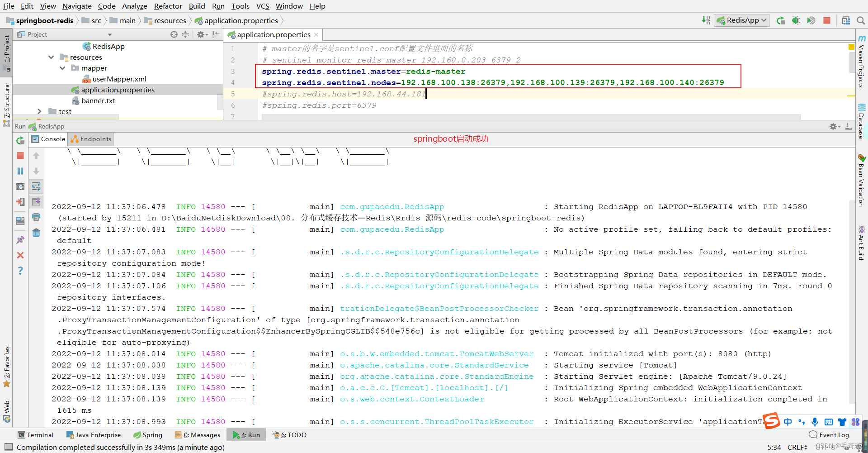Screen dimensions: 868x453
Task: Select banner.txt in the project tree
Action: click(x=98, y=101)
